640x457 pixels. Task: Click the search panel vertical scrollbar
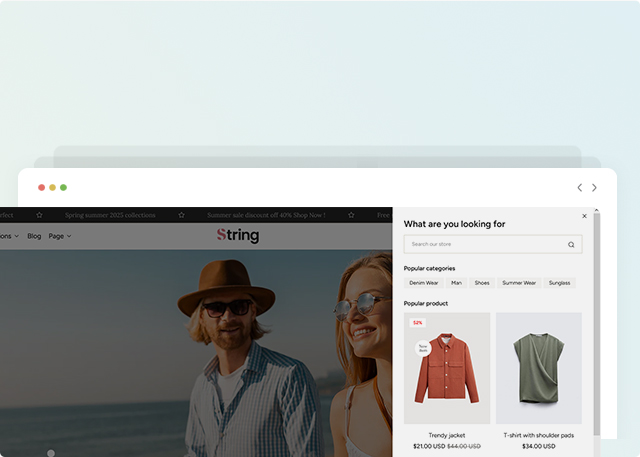point(597,320)
